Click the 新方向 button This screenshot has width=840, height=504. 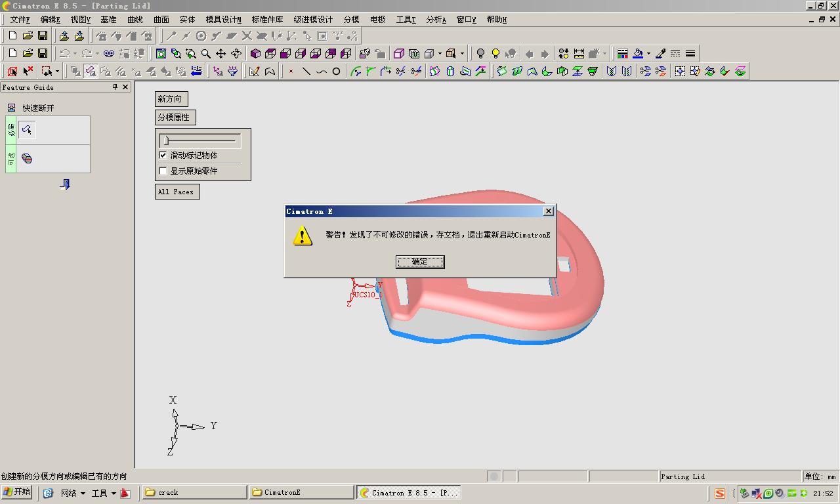coord(171,99)
